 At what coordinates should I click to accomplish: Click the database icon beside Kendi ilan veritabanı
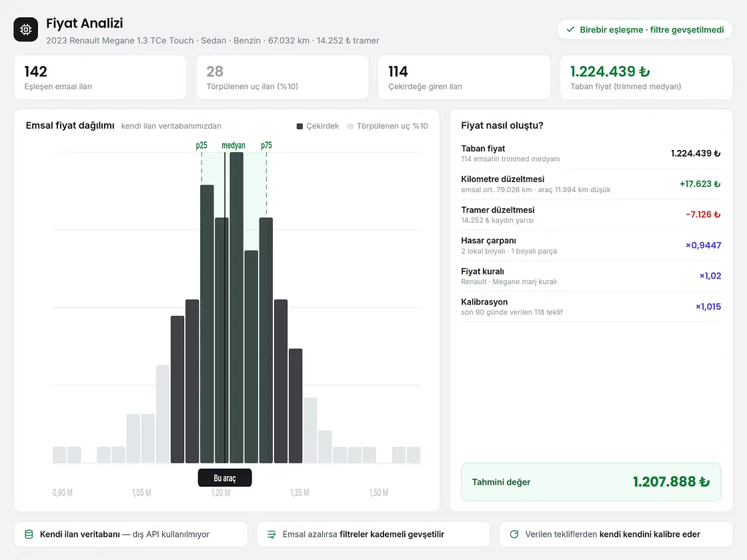pyautogui.click(x=29, y=534)
